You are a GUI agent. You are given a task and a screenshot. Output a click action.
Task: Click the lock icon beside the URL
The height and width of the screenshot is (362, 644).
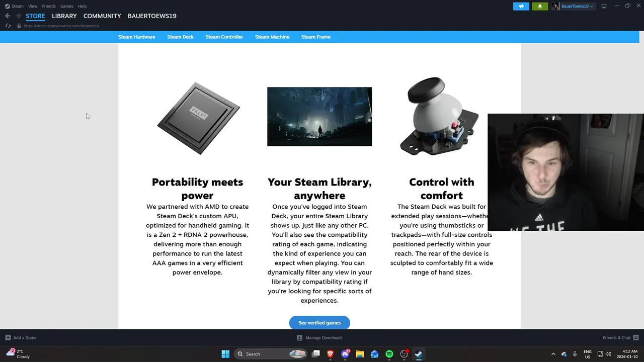pyautogui.click(x=19, y=26)
